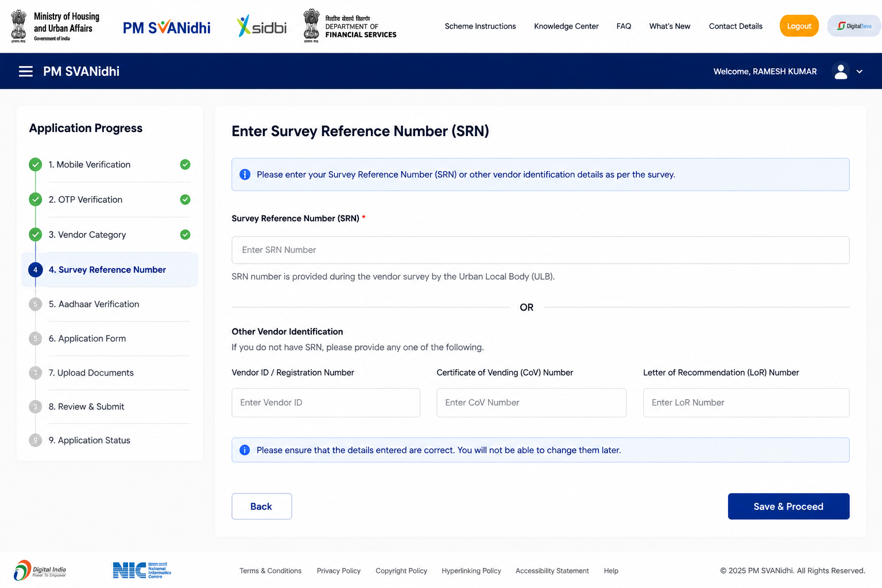Click the info icon in the SRN notice
Image resolution: width=882 pixels, height=588 pixels.
pos(245,175)
